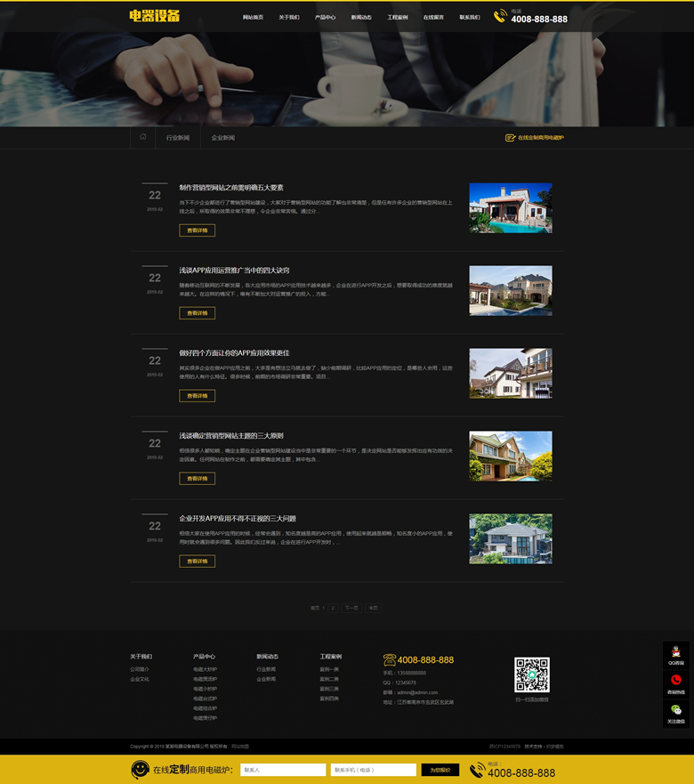This screenshot has width=694, height=784.
Task: Click the 关注微信 WeChat icon
Action: click(676, 710)
